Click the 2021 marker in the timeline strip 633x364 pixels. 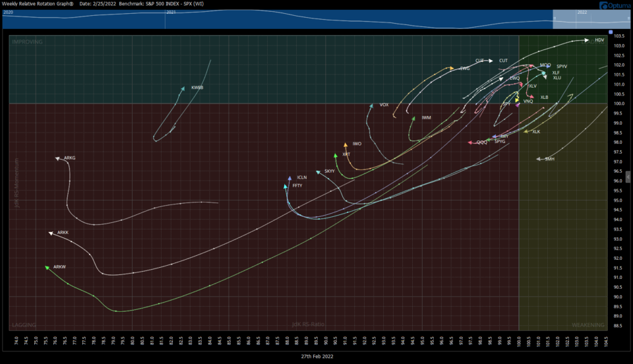click(x=171, y=13)
